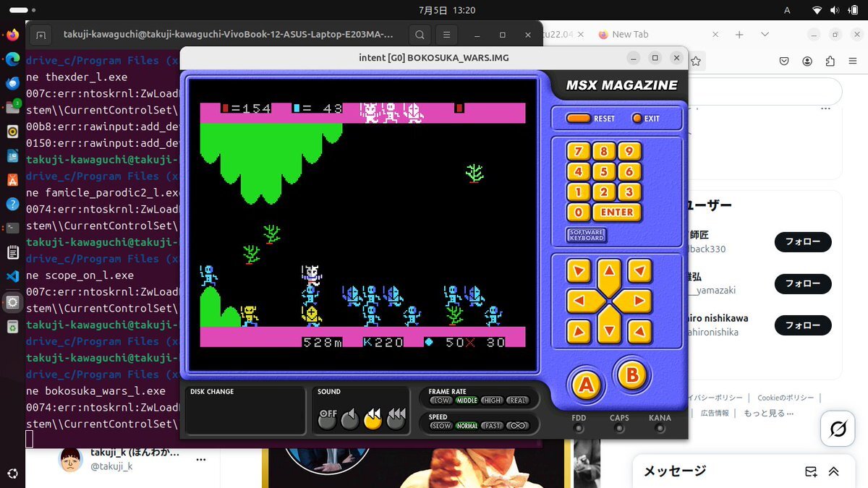Screen dimensions: 868x488
Task: Turn sound OFF in the emulator
Action: (328, 418)
